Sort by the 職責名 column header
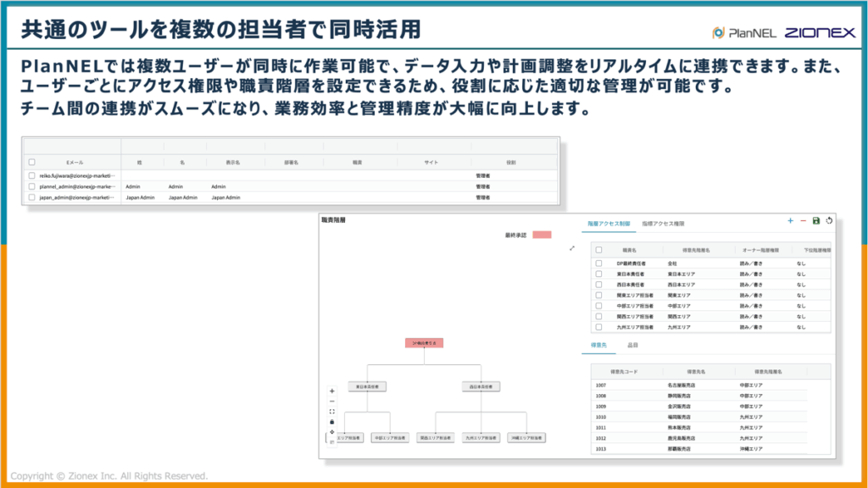Screen dimensions: 868x488 tap(630, 250)
